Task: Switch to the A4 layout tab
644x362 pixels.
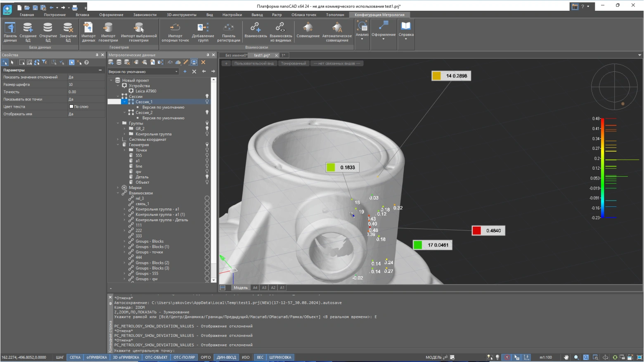Action: point(255,288)
